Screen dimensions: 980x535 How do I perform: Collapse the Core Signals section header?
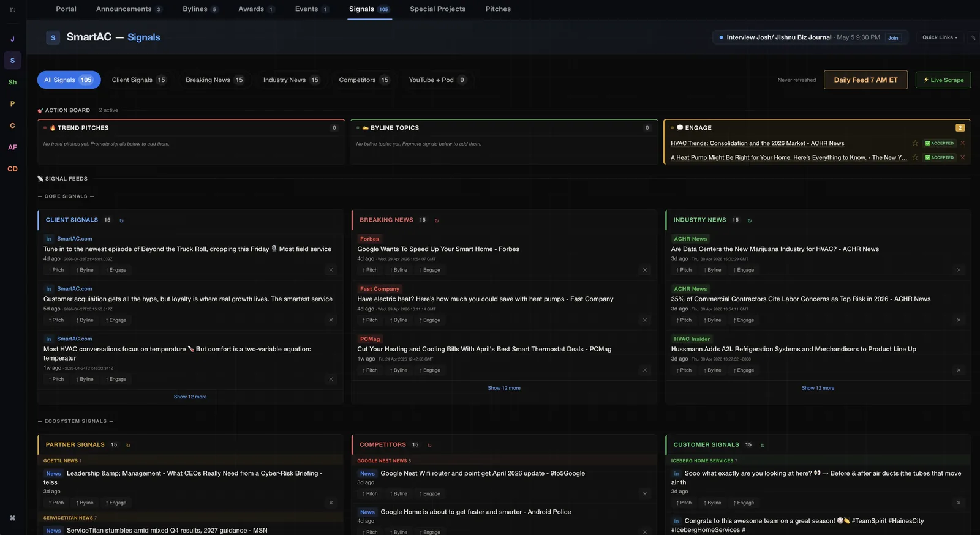point(66,196)
